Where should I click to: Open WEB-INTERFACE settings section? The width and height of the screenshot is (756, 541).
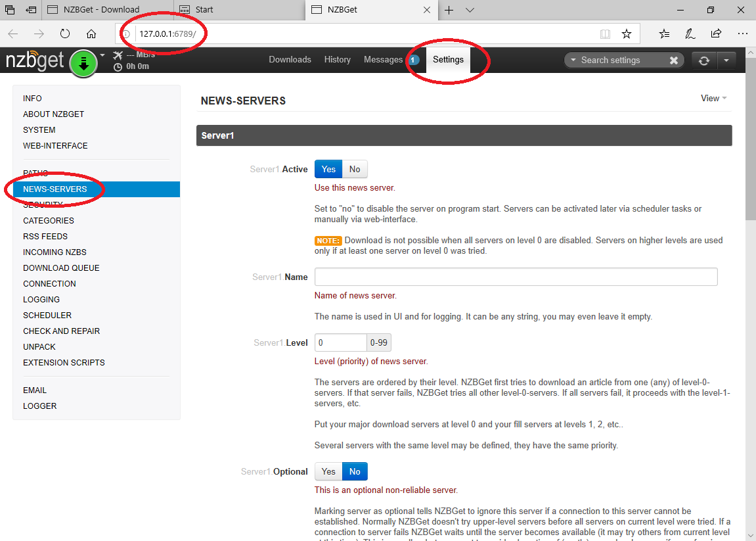(x=55, y=145)
